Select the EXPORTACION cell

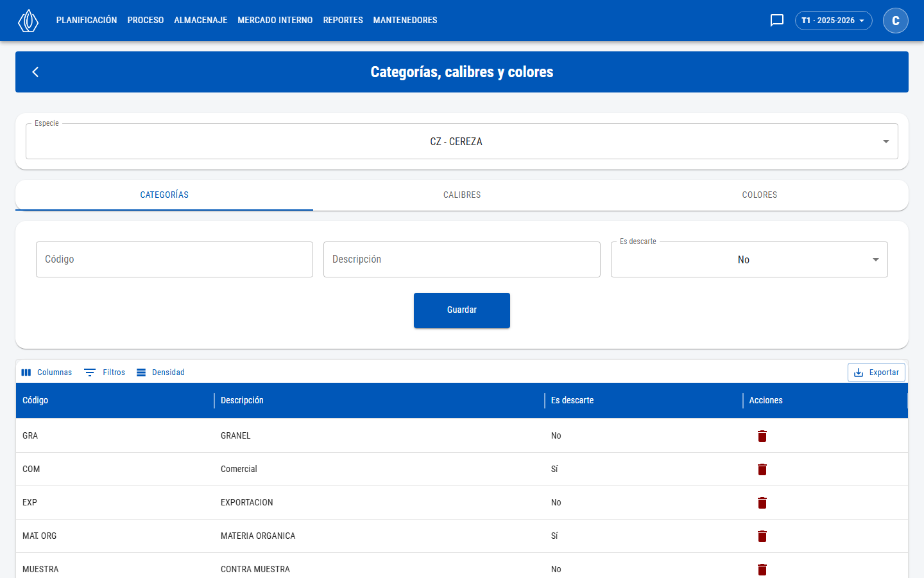379,502
